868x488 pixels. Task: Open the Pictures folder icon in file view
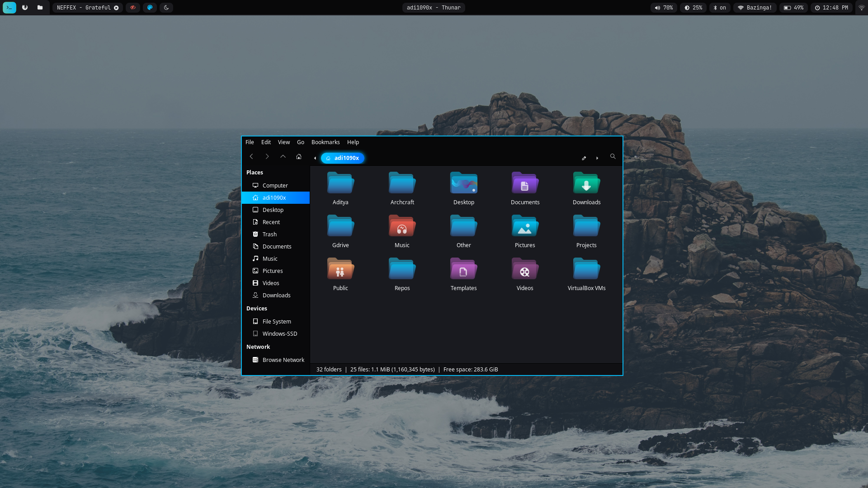pos(525,231)
